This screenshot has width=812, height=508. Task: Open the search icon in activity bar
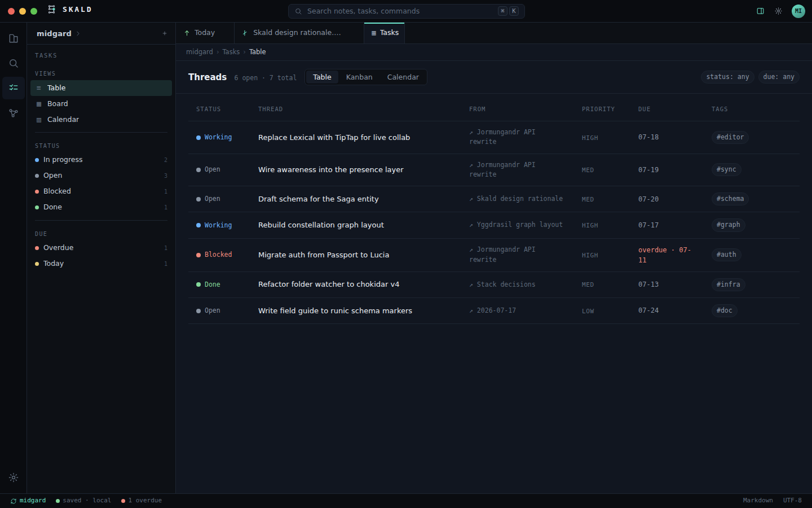(x=14, y=63)
